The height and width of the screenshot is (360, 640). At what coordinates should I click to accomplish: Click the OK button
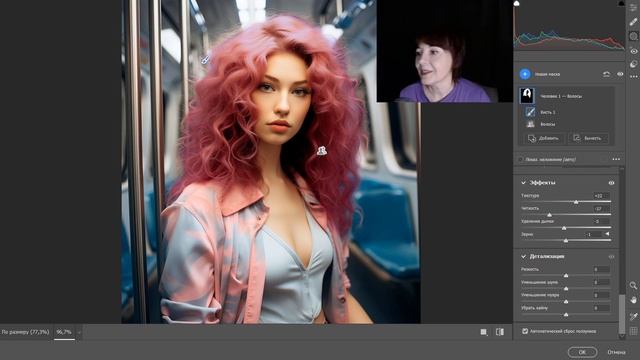[582, 352]
